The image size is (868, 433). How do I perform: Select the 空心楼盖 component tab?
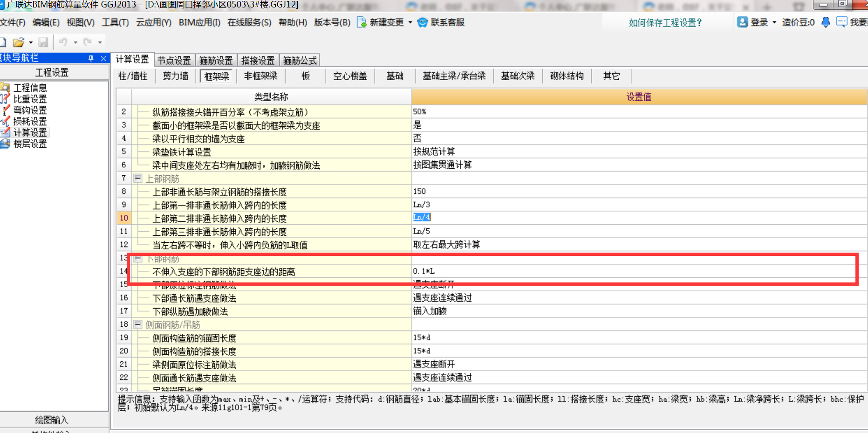pyautogui.click(x=350, y=76)
